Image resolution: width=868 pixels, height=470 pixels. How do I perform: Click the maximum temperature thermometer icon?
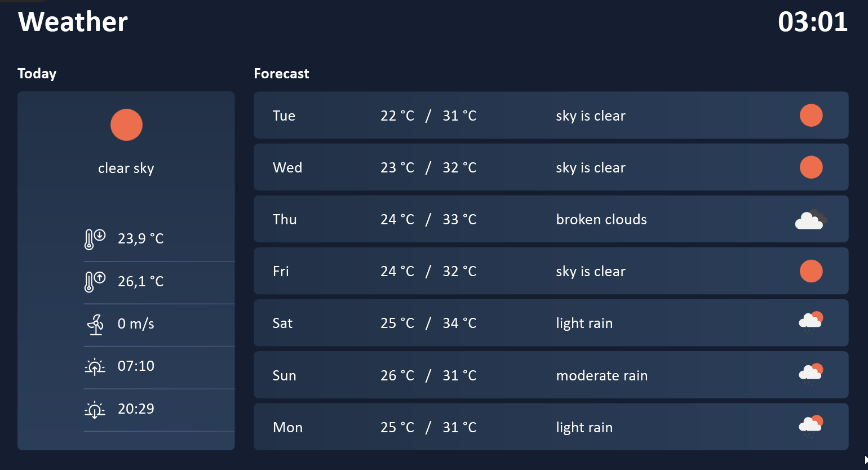click(95, 281)
